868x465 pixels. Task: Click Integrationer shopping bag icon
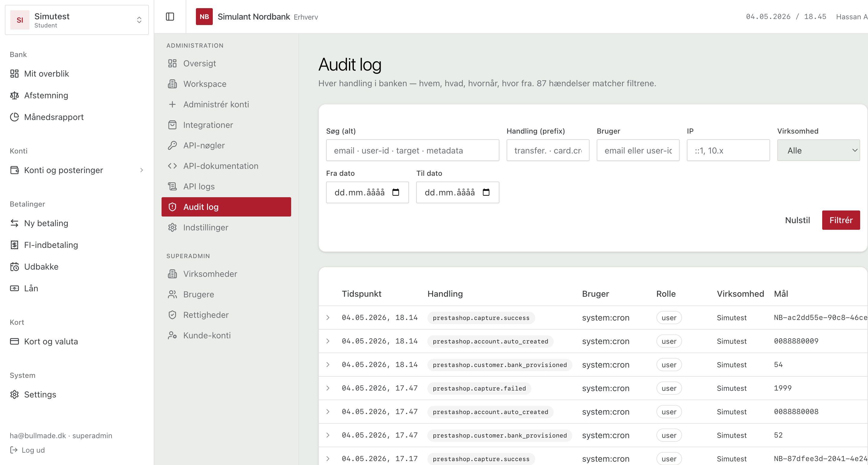coord(172,125)
